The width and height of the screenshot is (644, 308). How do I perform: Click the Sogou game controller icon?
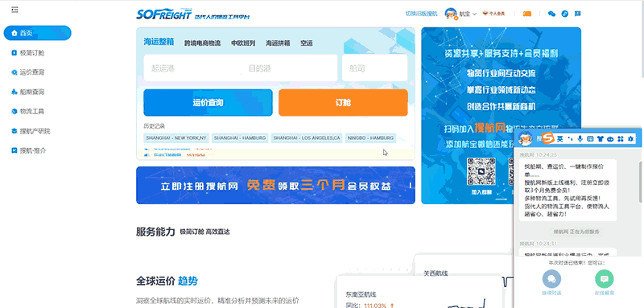point(611,139)
